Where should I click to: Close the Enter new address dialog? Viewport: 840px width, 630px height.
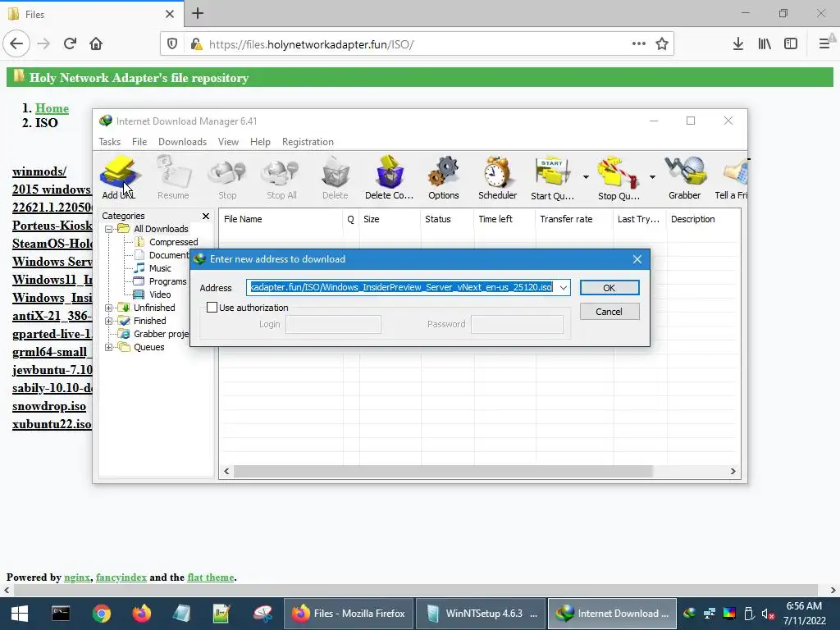[x=637, y=259]
